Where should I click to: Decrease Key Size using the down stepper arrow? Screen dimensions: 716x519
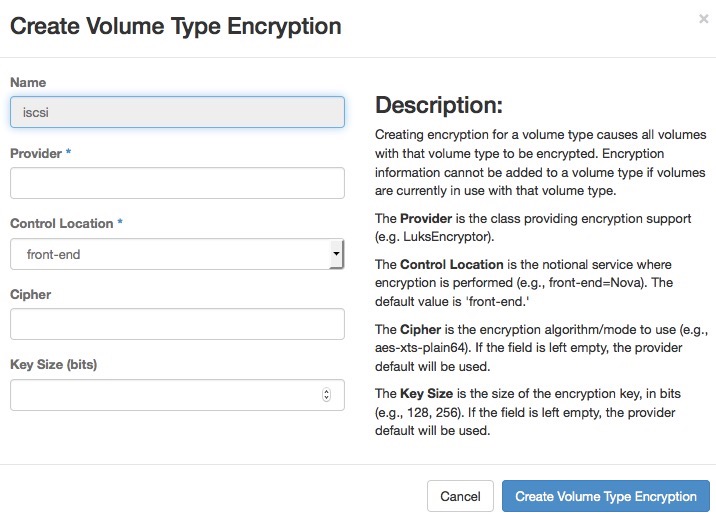[x=326, y=399]
